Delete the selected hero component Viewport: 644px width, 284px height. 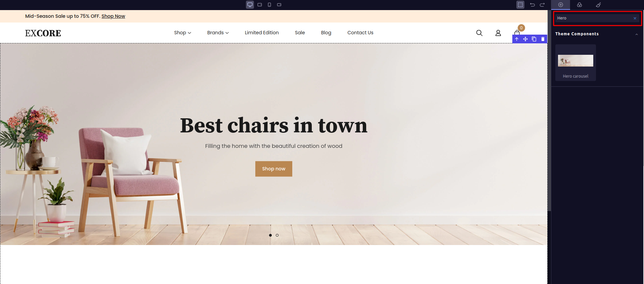[543, 39]
